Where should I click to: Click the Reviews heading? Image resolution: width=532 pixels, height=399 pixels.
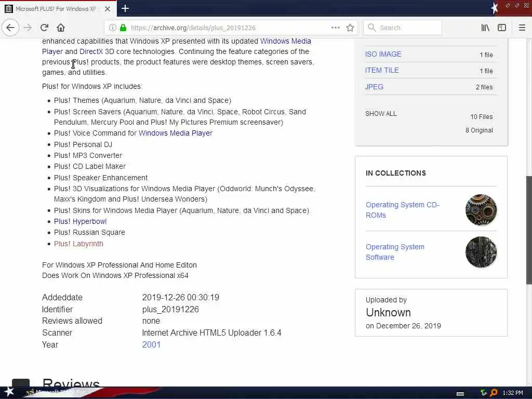point(71,383)
